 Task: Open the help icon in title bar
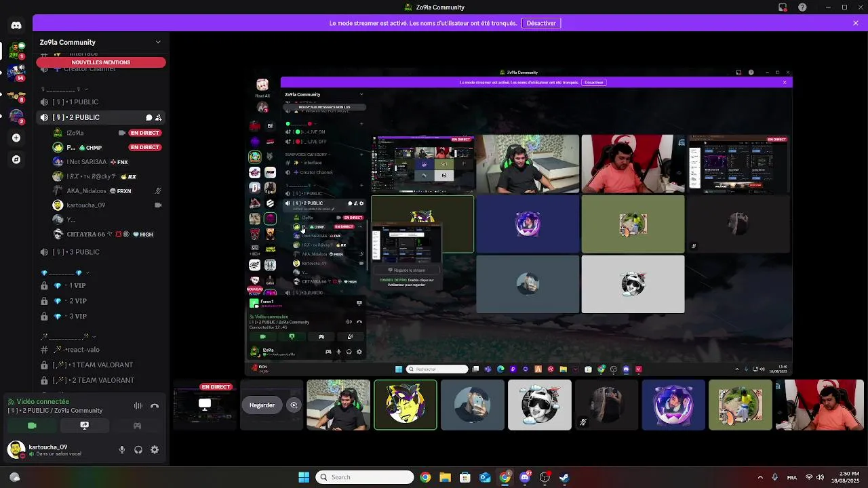803,7
